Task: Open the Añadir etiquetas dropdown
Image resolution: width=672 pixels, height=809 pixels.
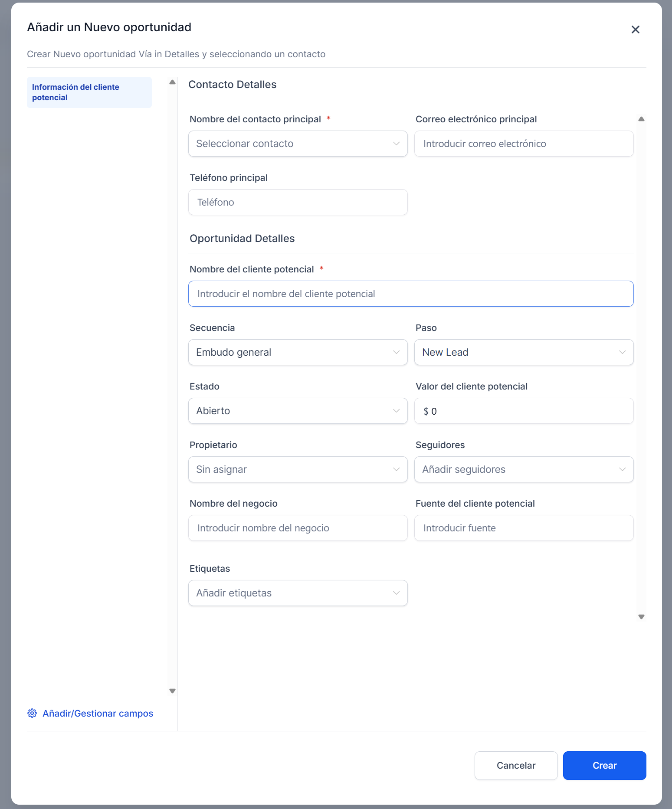Action: pyautogui.click(x=298, y=593)
